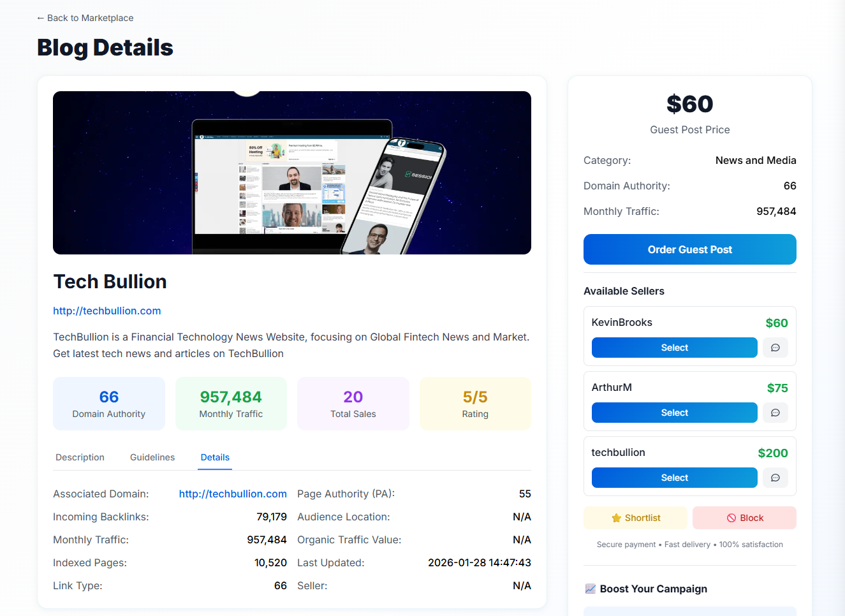The height and width of the screenshot is (616, 845).
Task: Open the techbullion.com link below the blog title
Action: pos(107,311)
